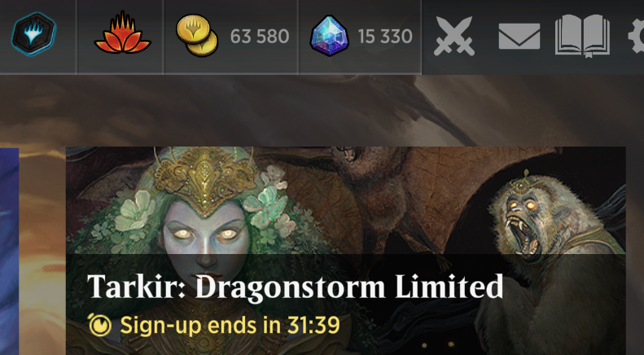Open the mail envelope inbox
This screenshot has width=644, height=355.
click(519, 36)
